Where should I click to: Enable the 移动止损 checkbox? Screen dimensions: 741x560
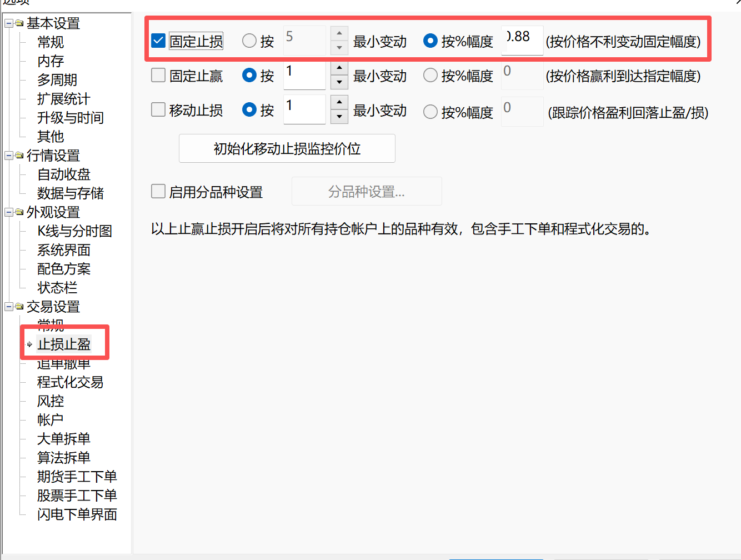point(158,109)
